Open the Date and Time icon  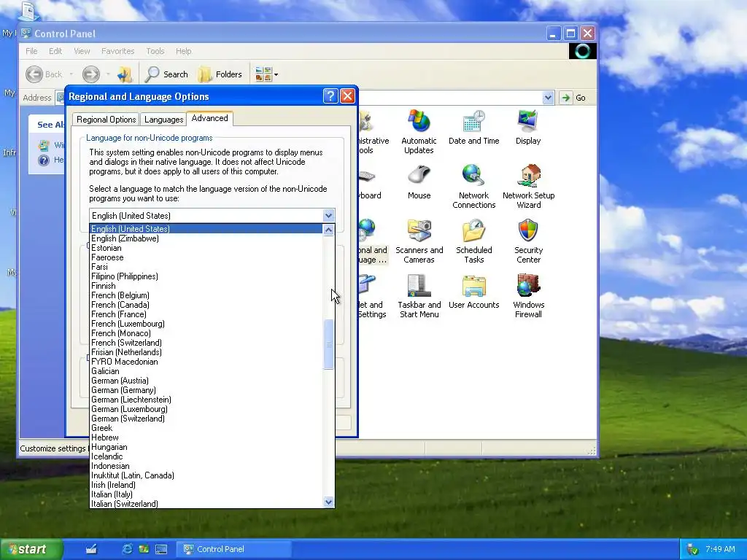473,128
